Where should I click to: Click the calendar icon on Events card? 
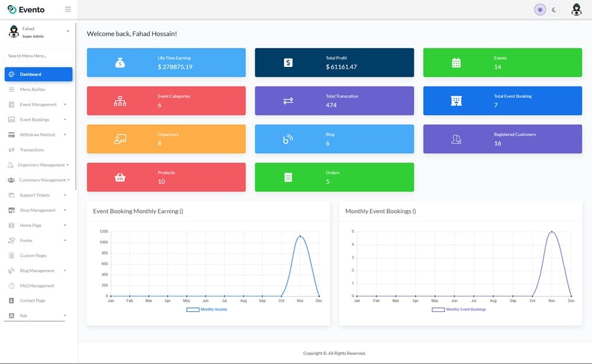click(x=456, y=63)
